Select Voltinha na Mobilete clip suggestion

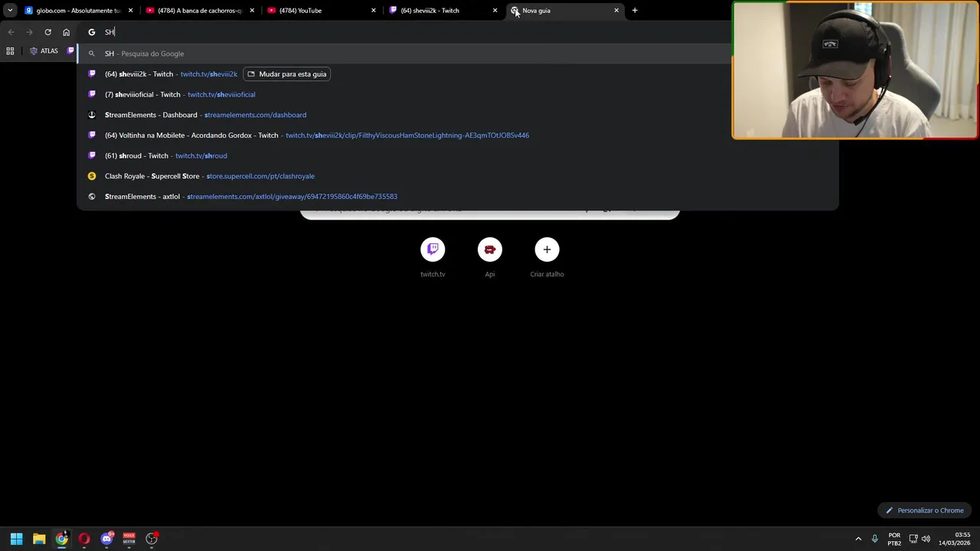(458, 135)
